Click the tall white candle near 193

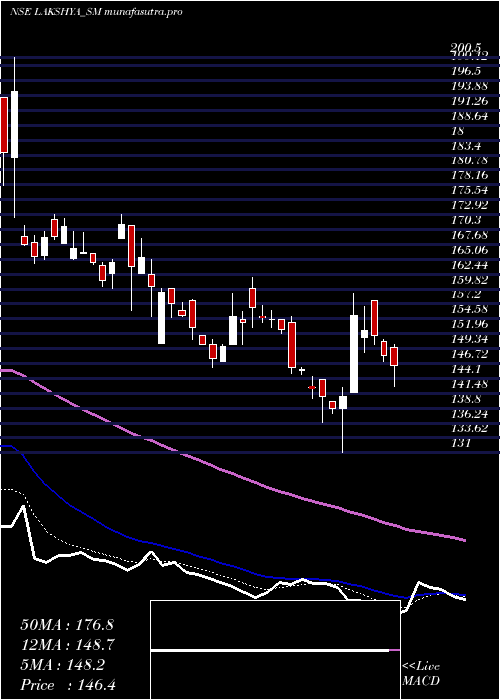pos(14,124)
